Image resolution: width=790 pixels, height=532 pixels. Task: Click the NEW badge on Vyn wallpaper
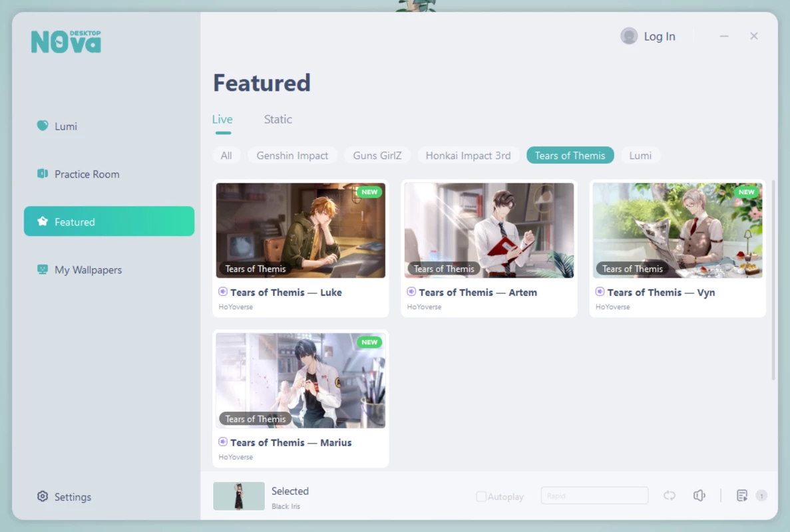[x=746, y=192]
